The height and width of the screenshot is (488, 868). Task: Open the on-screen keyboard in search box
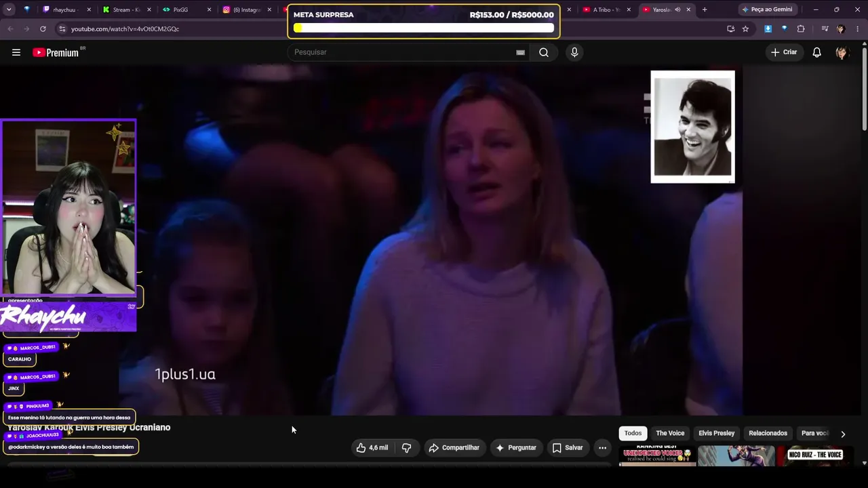click(520, 52)
